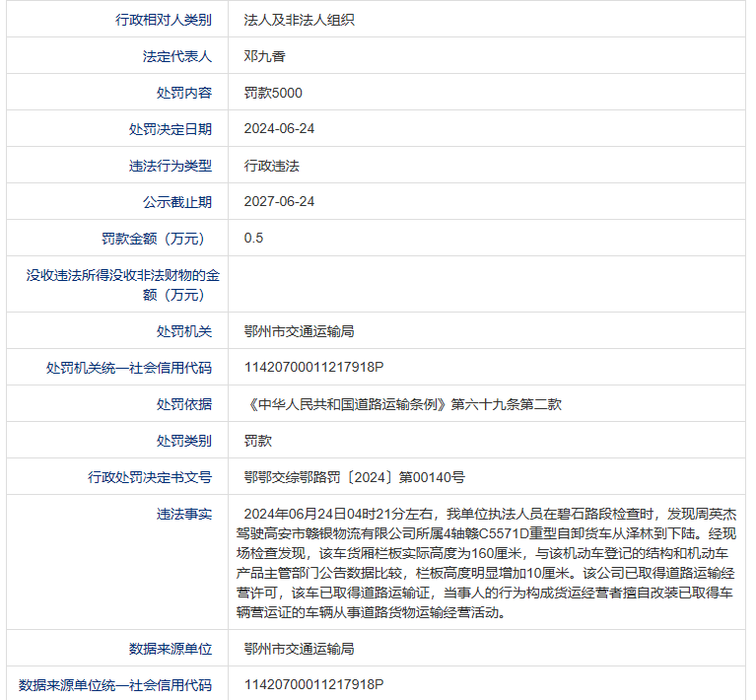
Task: Select the date 2027-06-24
Action: [279, 202]
